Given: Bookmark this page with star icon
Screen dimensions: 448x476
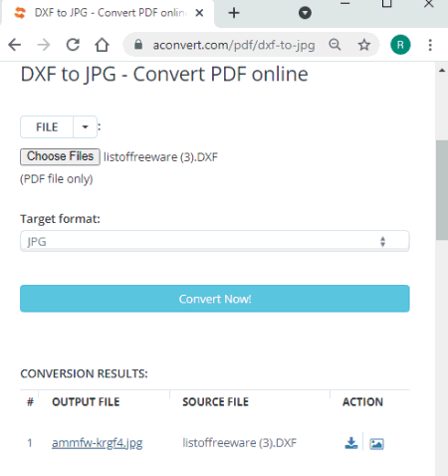Looking at the screenshot, I should [x=364, y=45].
